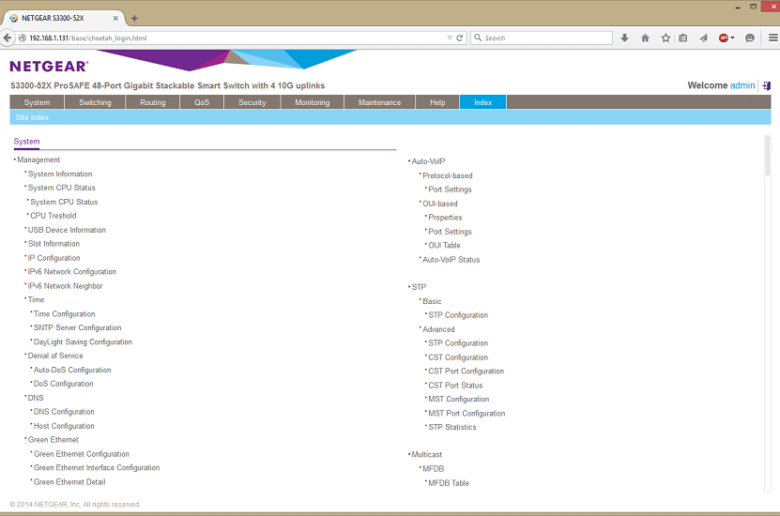
Task: Open IPv6 Network Neighbor link
Action: point(65,286)
